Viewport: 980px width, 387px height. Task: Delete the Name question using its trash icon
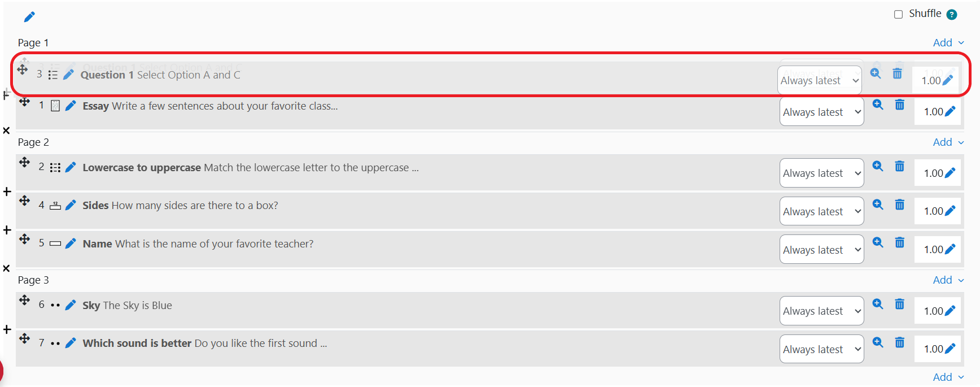[x=899, y=243]
